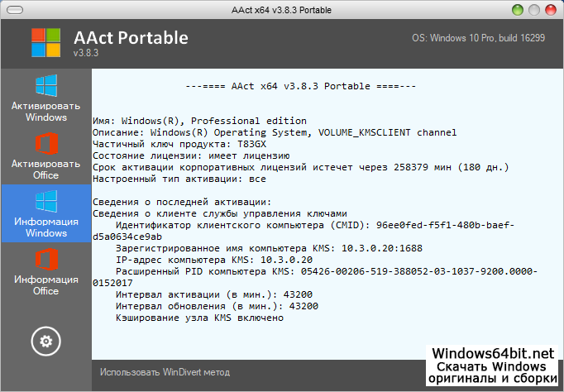Open the Windows64bit.net watermark link
Image resolution: width=564 pixels, height=392 pixels.
(x=492, y=352)
